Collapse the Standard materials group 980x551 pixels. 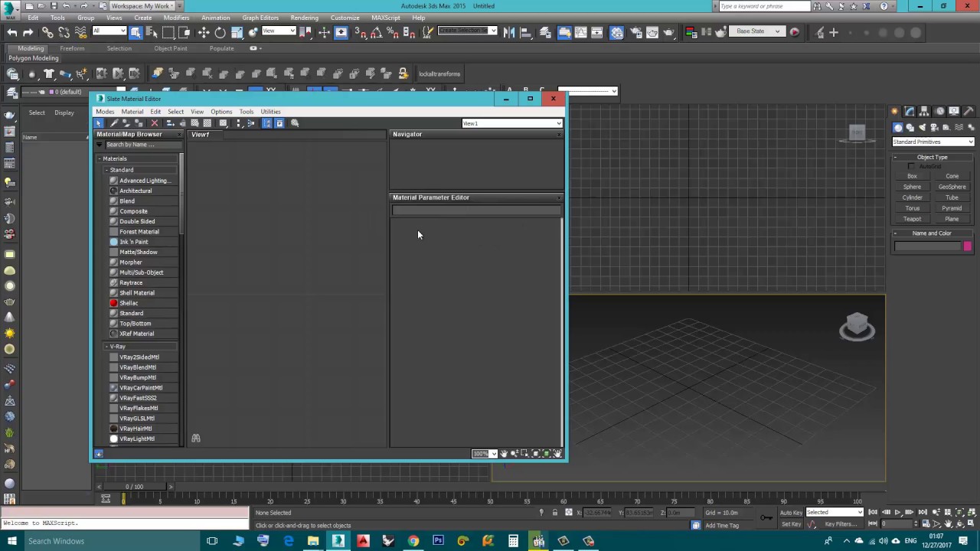click(107, 170)
